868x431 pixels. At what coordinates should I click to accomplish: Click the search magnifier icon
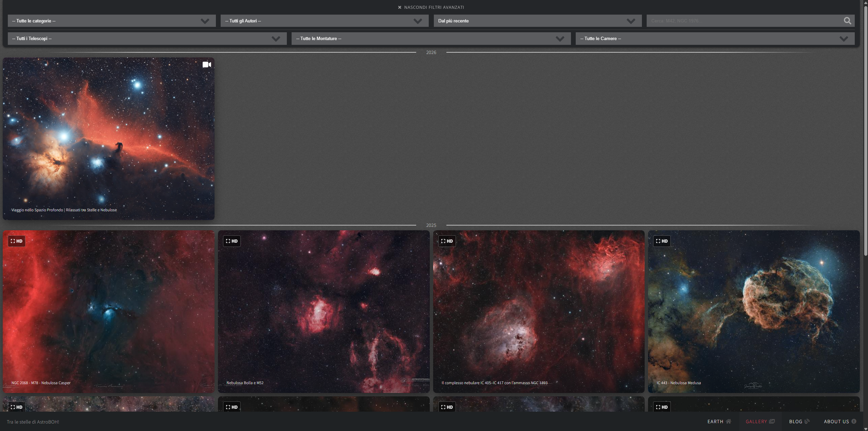click(847, 21)
